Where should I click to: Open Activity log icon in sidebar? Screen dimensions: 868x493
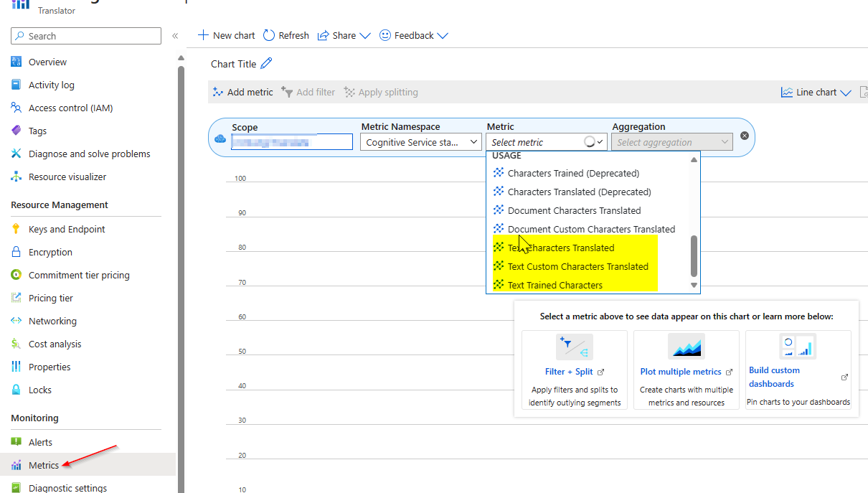pyautogui.click(x=16, y=85)
